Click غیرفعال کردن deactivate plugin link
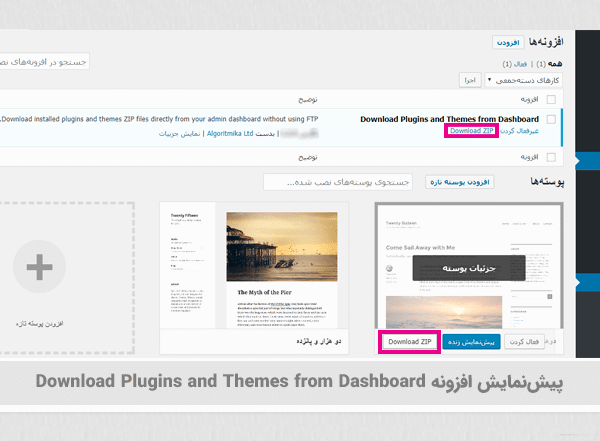This screenshot has width=600, height=441. click(x=521, y=131)
